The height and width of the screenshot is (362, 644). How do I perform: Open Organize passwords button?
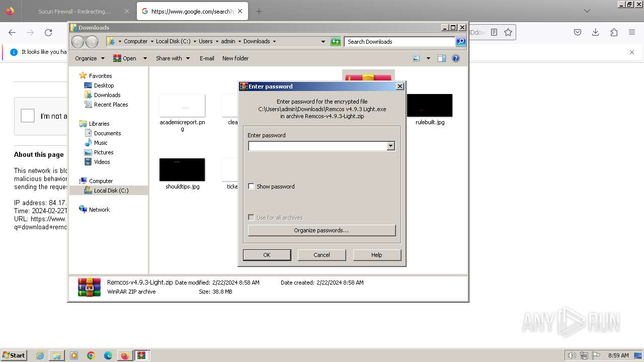(x=321, y=230)
